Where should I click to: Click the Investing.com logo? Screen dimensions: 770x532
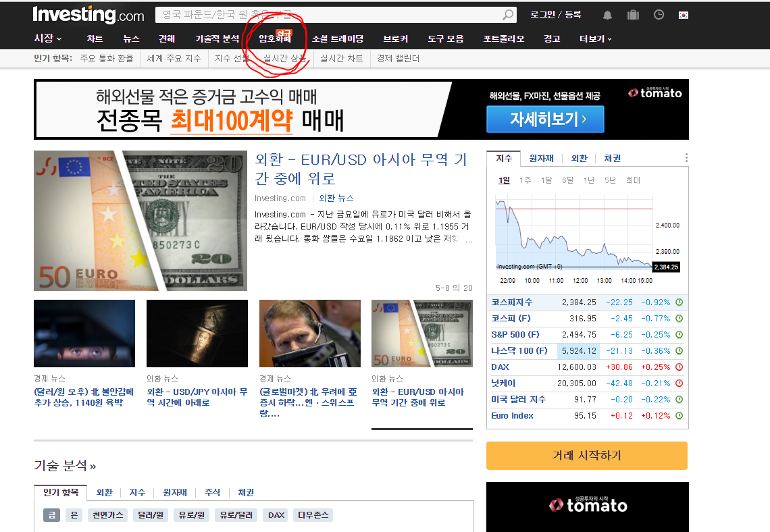[x=88, y=15]
